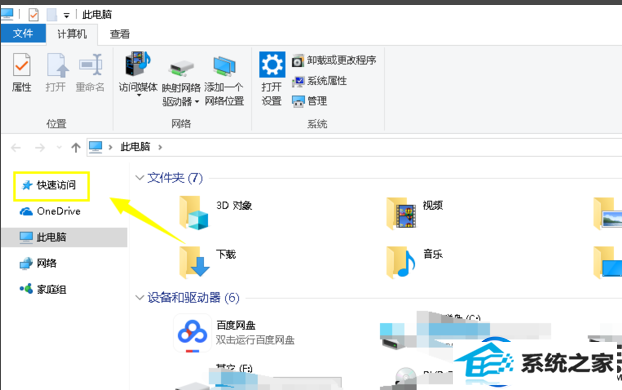Select the 重命名 rename ribbon button

tap(90, 73)
